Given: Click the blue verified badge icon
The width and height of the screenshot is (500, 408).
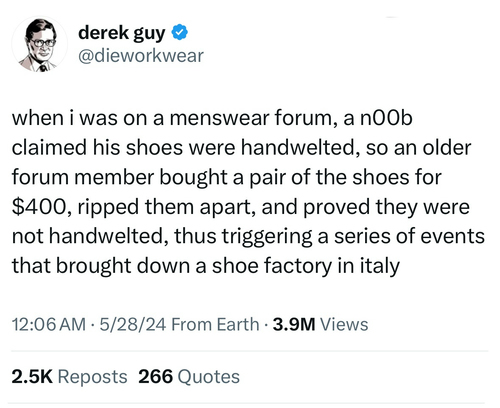Looking at the screenshot, I should pyautogui.click(x=180, y=32).
